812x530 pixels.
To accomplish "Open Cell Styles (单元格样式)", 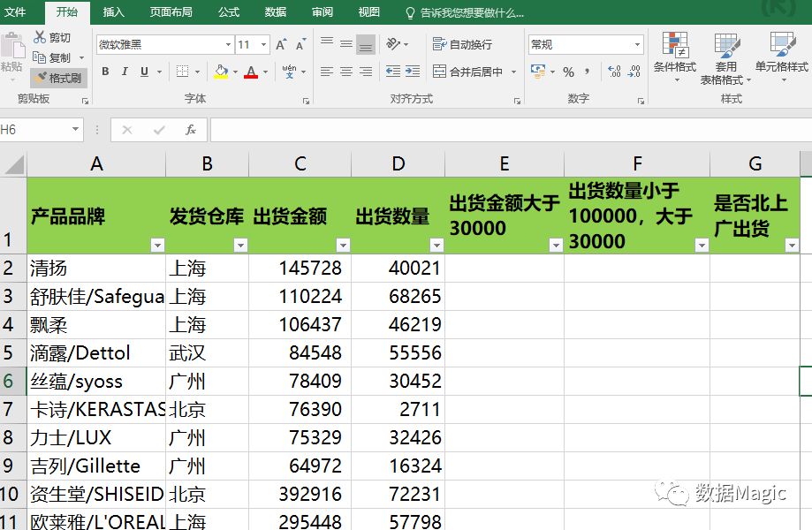I will (x=782, y=57).
